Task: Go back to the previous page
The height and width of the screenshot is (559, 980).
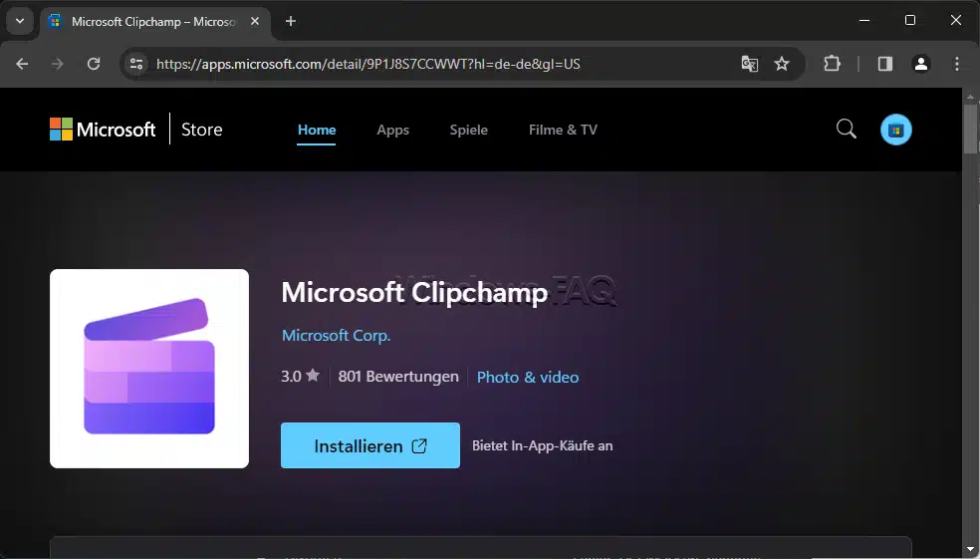Action: pos(23,64)
